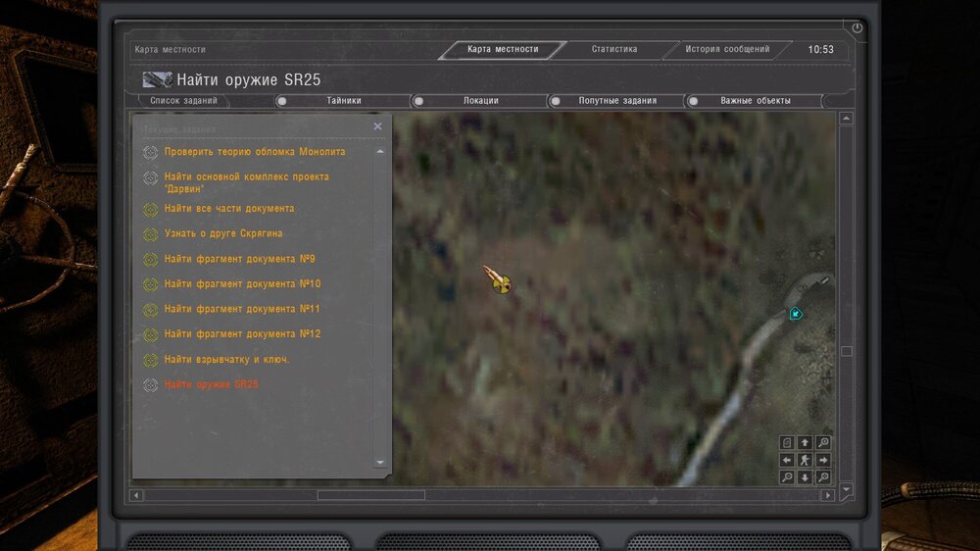Click the target icon beside Найти взрывчатку и ключ
The image size is (980, 551).
coord(150,360)
